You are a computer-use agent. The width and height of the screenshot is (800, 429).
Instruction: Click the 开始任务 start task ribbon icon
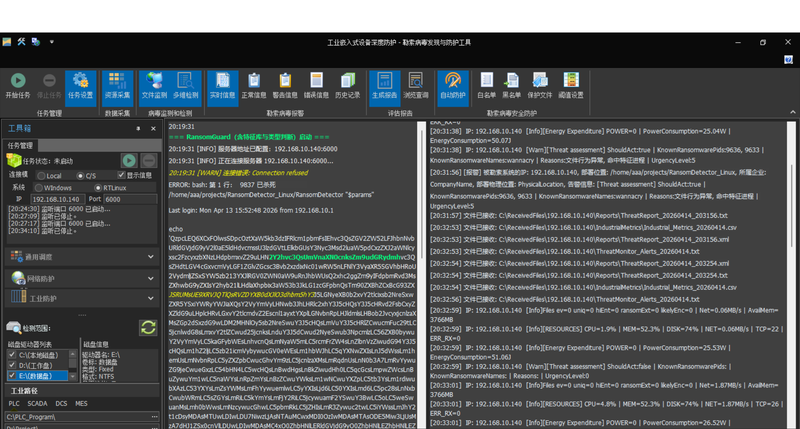(x=18, y=86)
